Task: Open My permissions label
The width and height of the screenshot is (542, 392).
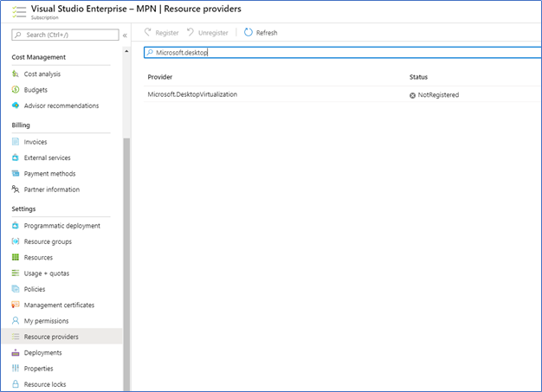Action: click(x=46, y=321)
